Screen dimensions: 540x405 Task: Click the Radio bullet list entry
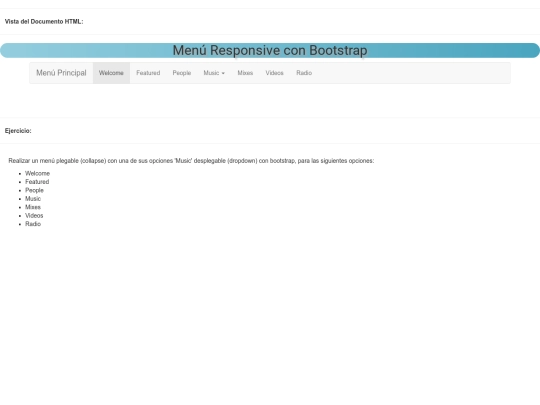[33, 224]
